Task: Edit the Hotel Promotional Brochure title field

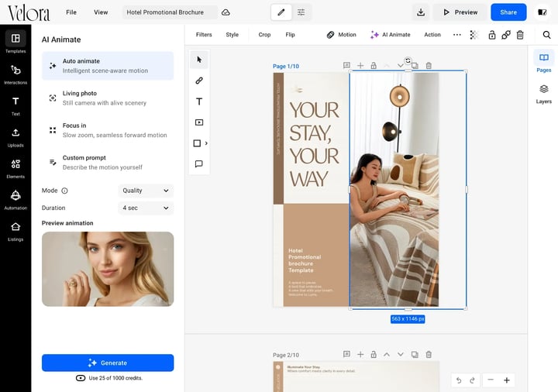Action: coord(170,12)
